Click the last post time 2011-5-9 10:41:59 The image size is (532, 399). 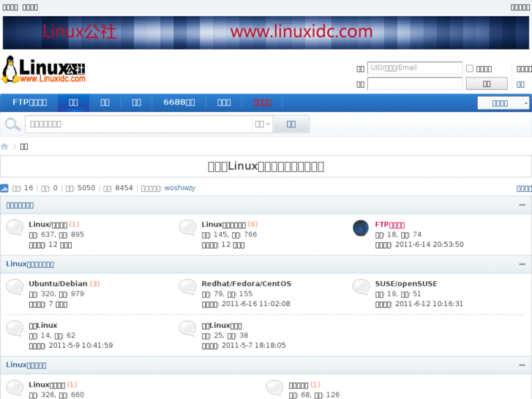point(80,346)
